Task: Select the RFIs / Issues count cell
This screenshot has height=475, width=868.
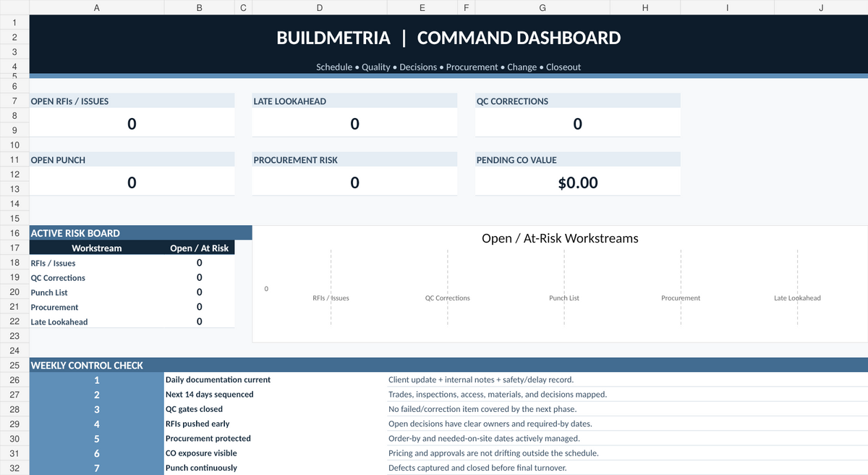Action: click(x=199, y=263)
